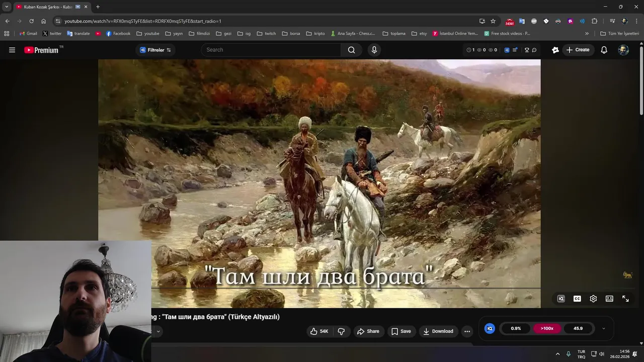Open the Extensions puzzle menu
The width and height of the screenshot is (644, 362).
click(594, 21)
